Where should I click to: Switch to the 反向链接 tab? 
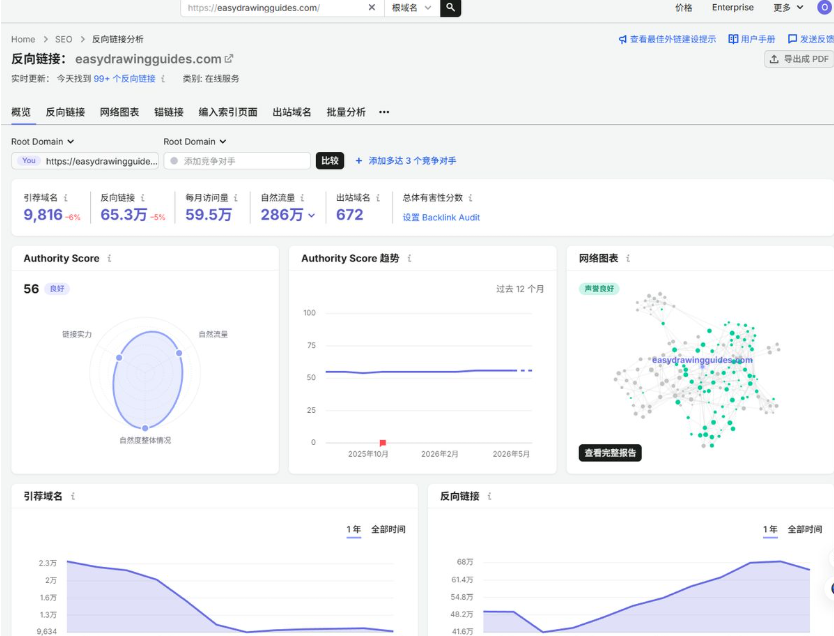pos(65,112)
